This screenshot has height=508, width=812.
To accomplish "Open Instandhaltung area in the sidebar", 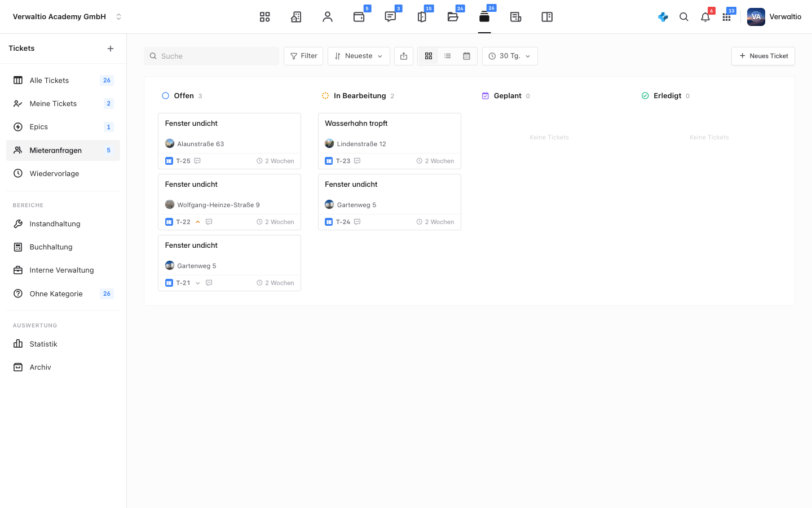I will [x=63, y=224].
